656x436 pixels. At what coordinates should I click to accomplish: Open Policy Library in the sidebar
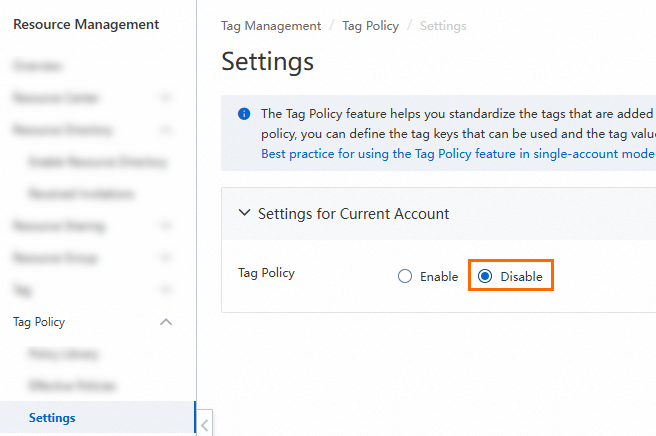pos(64,354)
